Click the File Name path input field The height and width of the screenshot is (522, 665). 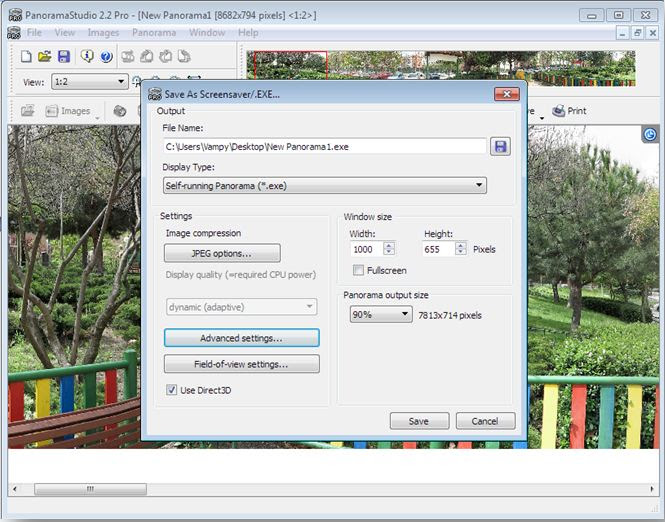coord(324,147)
